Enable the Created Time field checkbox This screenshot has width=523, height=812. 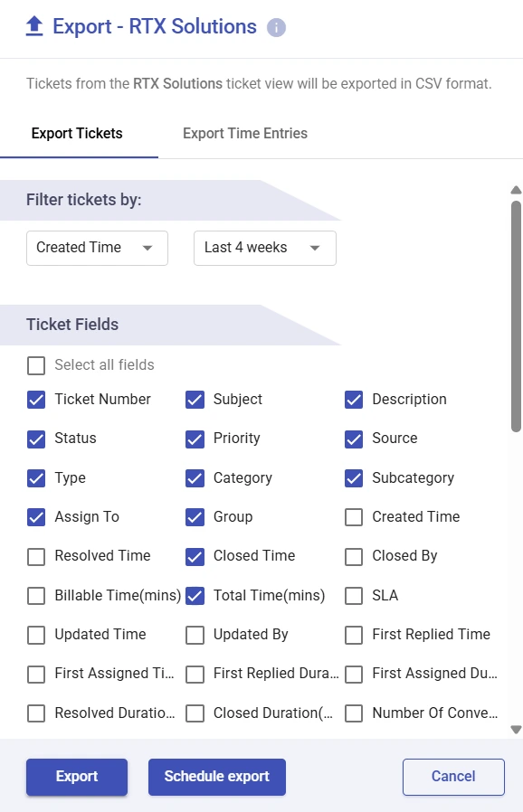point(354,517)
